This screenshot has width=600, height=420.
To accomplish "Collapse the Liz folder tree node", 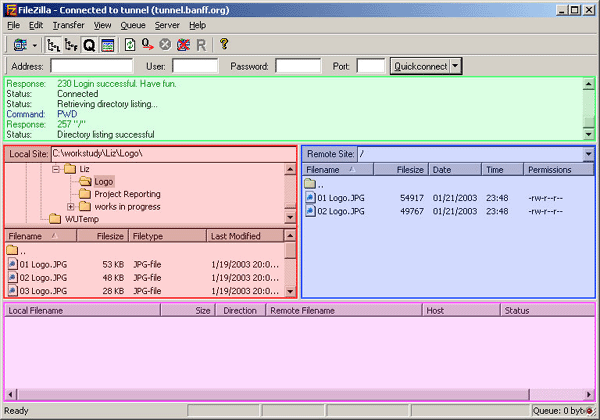I will (56, 169).
